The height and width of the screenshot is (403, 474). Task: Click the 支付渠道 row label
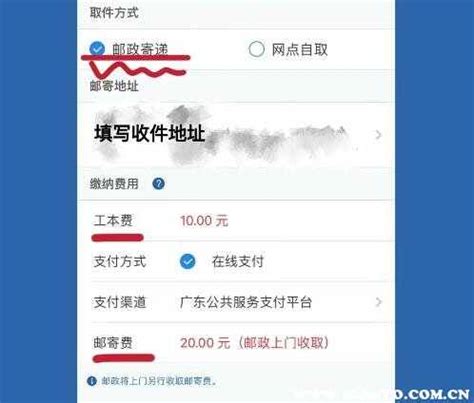(x=120, y=302)
